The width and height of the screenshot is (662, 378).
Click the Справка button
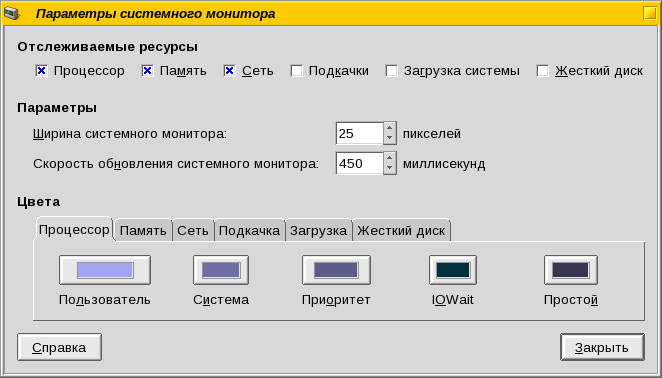59,347
